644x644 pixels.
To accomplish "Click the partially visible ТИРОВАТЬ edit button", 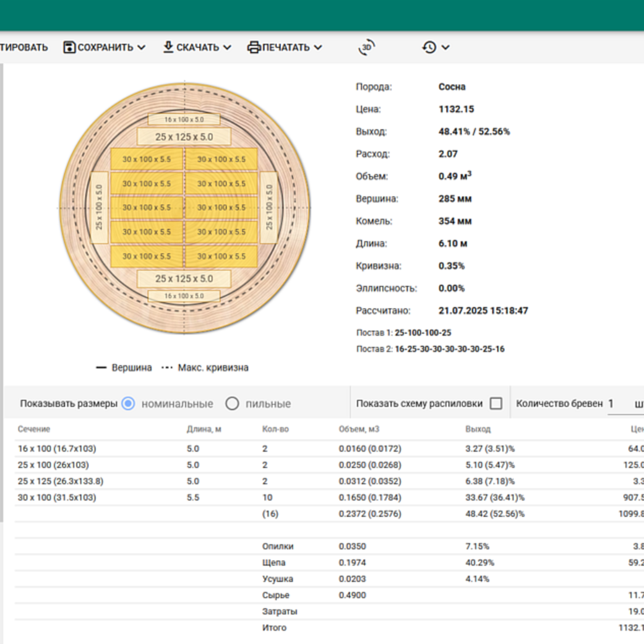I will tap(24, 48).
